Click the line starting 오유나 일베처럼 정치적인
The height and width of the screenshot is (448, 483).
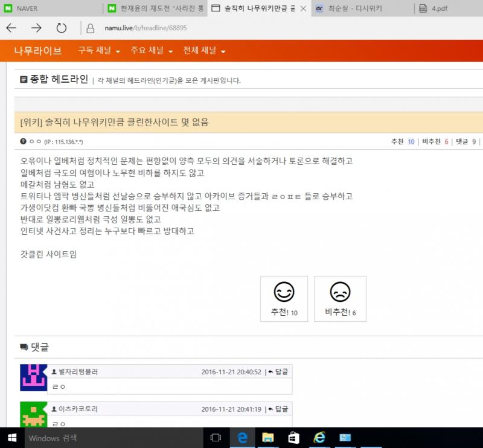187,161
